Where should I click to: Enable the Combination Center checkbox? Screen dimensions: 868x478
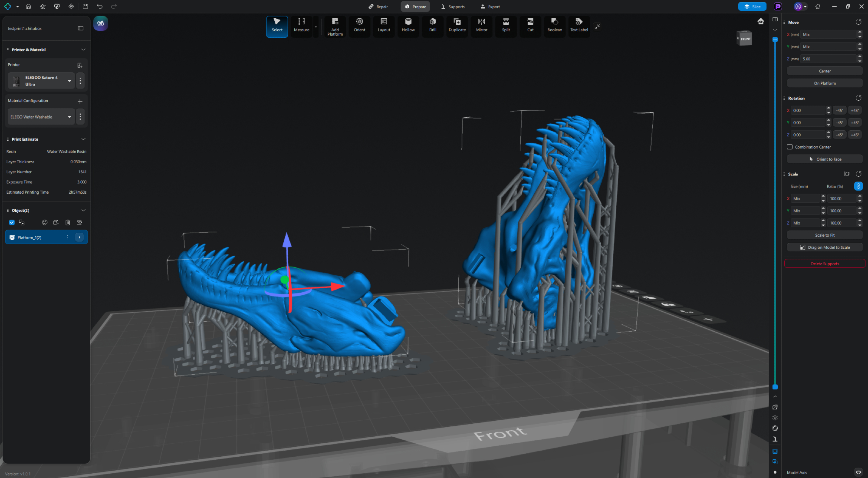[790, 147]
